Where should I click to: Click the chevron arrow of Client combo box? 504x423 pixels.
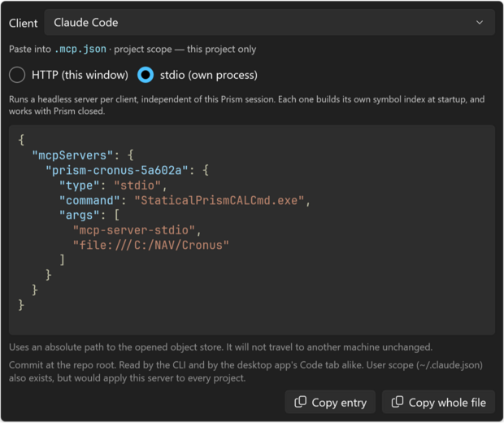coord(480,23)
